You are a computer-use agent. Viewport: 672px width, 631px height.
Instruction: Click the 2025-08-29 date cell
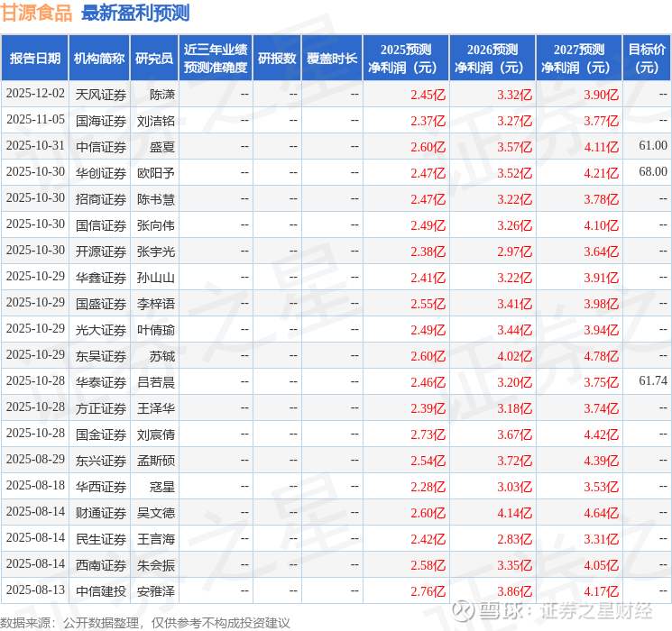coord(35,459)
